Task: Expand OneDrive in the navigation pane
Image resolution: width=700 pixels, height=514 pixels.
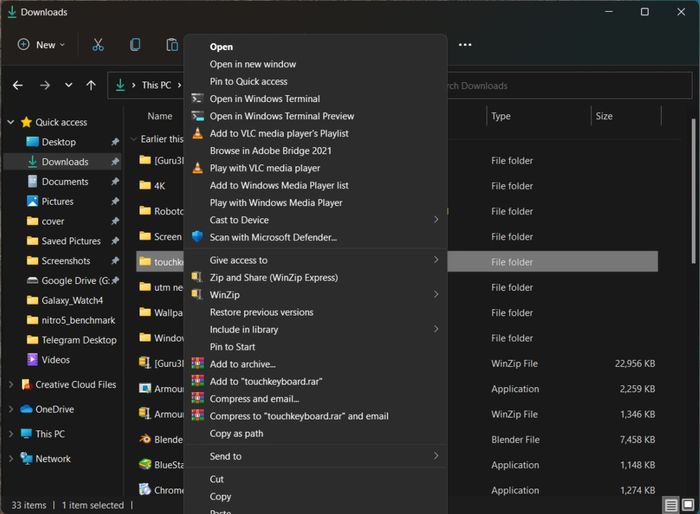Action: coord(11,409)
